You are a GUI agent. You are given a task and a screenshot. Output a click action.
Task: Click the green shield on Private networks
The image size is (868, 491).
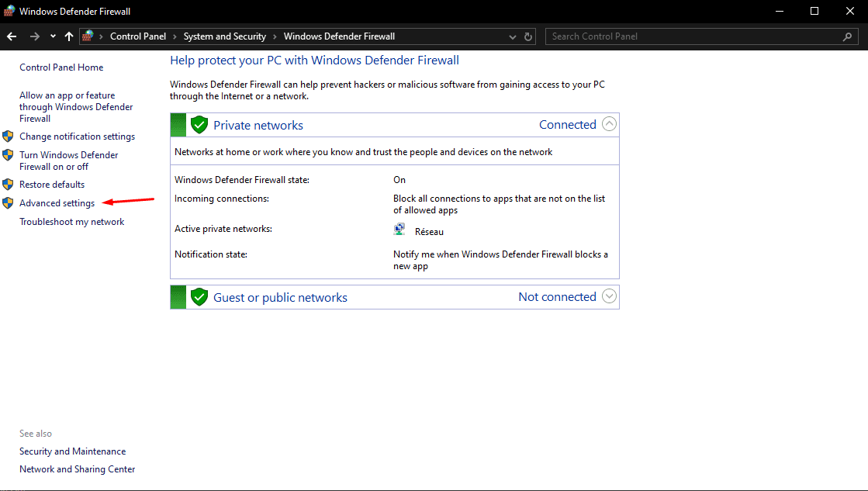click(199, 125)
